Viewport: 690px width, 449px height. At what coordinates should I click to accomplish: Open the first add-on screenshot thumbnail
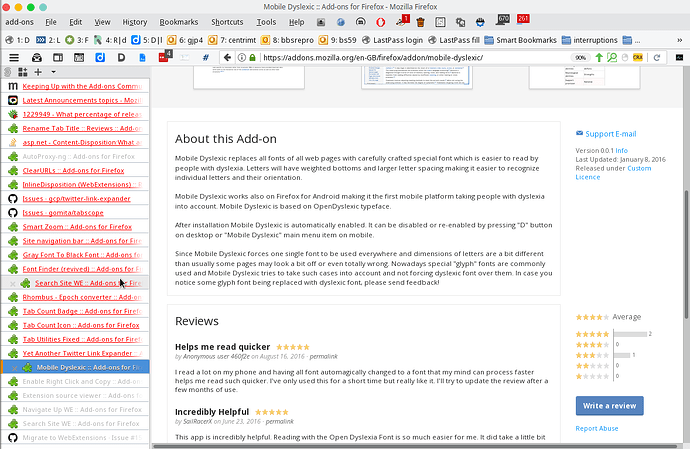[249, 77]
